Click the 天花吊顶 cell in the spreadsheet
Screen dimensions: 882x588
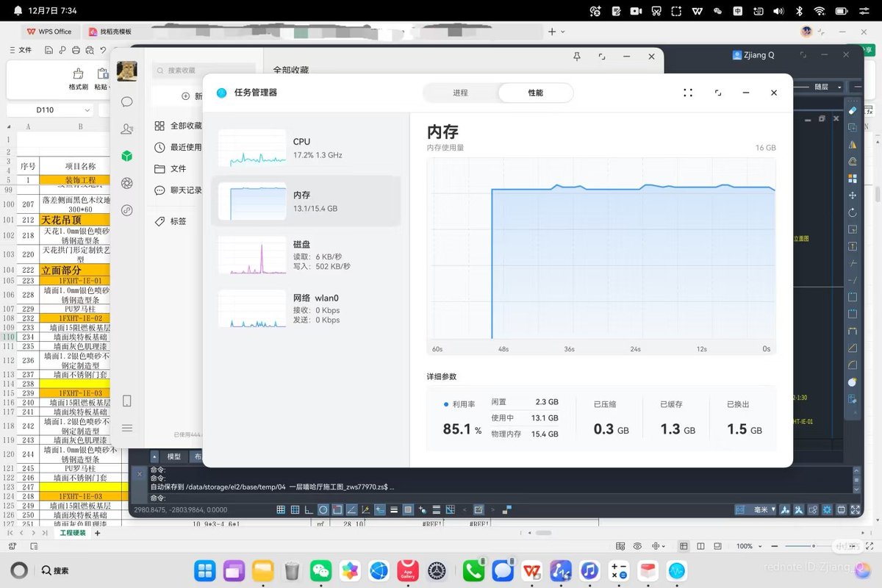(x=75, y=220)
